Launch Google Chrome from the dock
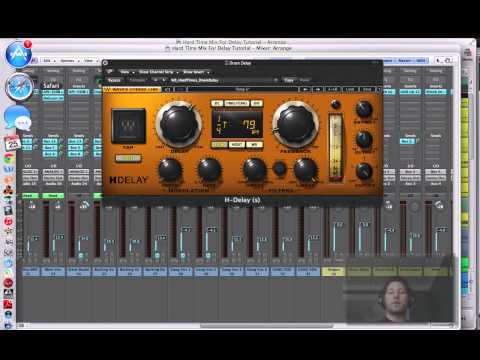 8,159
